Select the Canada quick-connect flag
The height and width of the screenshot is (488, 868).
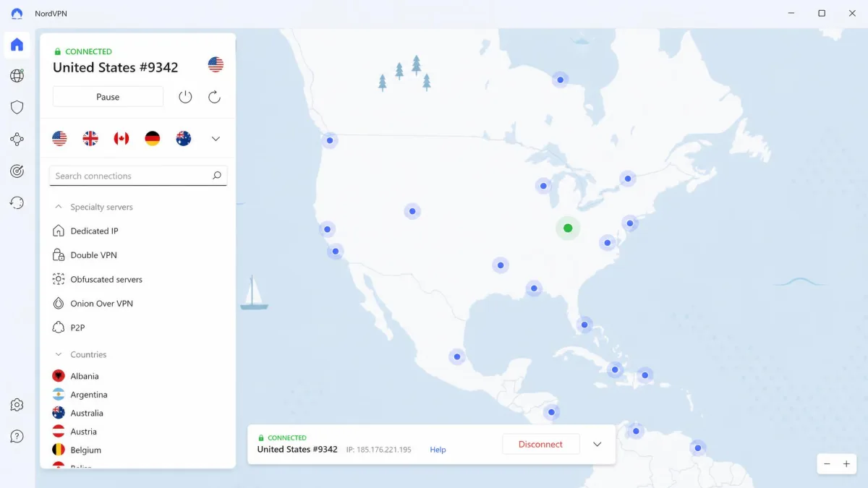click(122, 139)
